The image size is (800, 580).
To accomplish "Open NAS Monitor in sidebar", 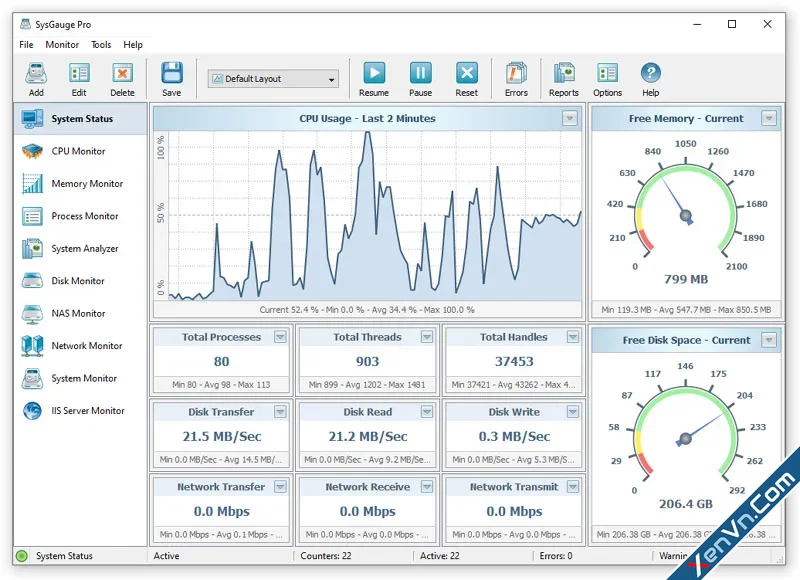I will click(x=81, y=314).
